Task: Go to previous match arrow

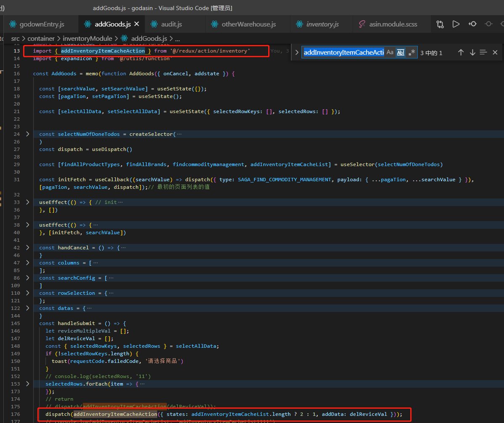Action: tap(461, 53)
